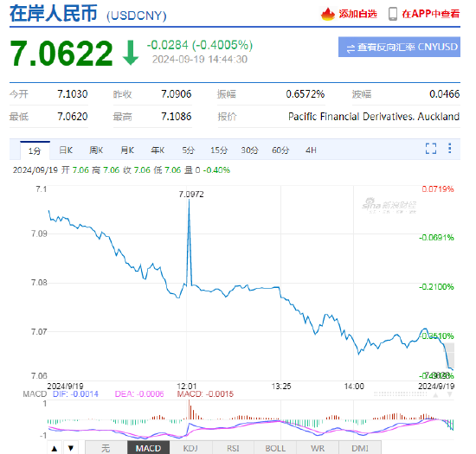This screenshot has width=476, height=454.
Task: Enable the KDJ indicator
Action: (190, 448)
